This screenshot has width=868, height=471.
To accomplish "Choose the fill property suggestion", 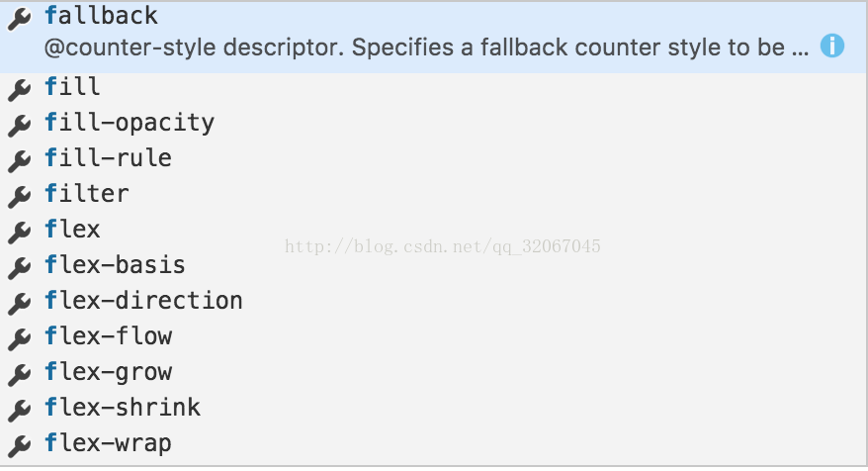I will [433, 87].
